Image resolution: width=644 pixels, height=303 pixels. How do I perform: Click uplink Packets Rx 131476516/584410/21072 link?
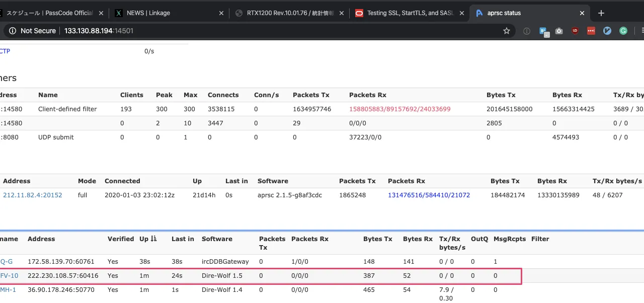coord(429,195)
